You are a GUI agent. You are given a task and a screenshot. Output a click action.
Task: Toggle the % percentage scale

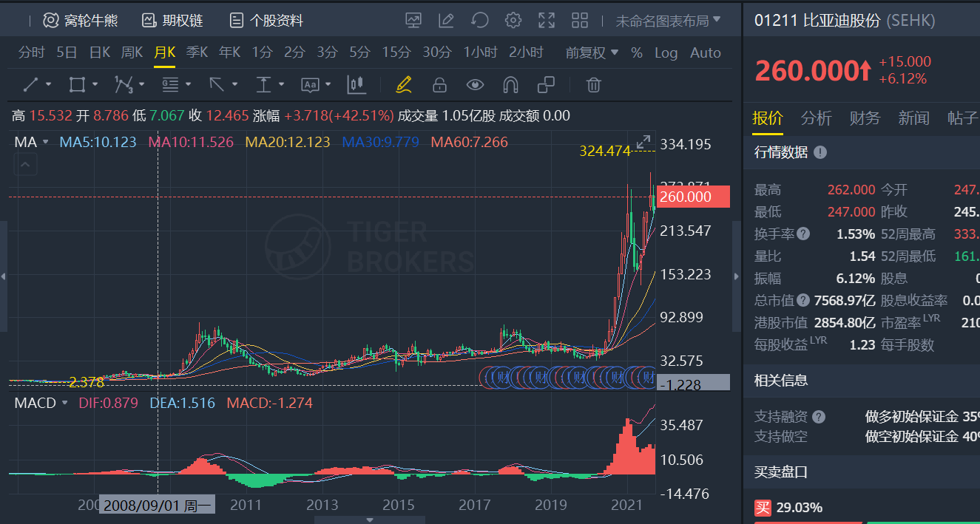[637, 52]
